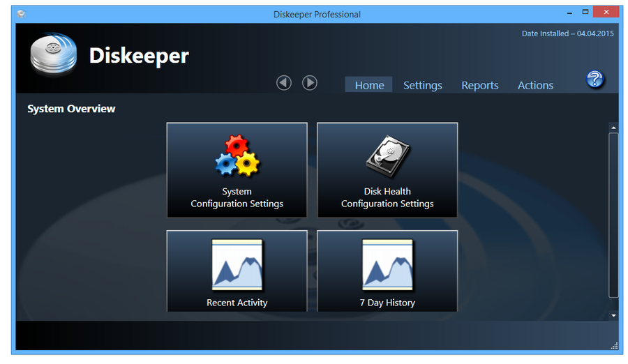
Task: Click the Diskeeper Professional window title
Action: [317, 15]
